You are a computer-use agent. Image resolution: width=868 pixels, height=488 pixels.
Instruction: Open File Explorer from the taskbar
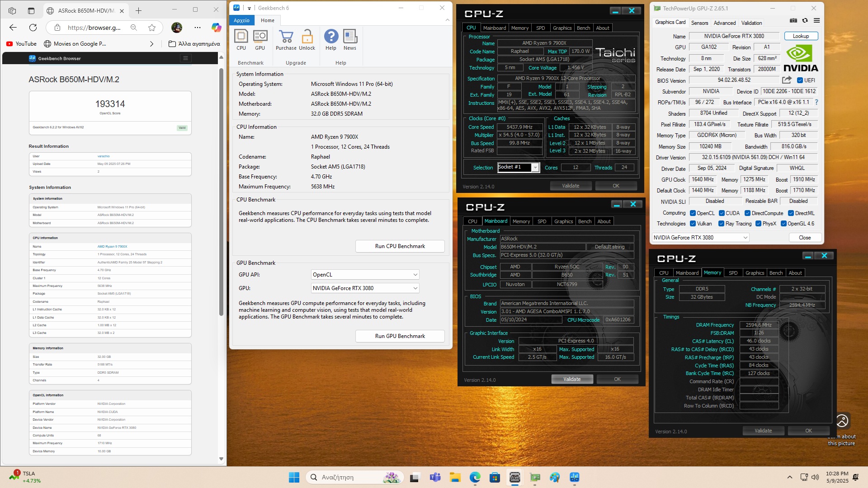pyautogui.click(x=455, y=477)
